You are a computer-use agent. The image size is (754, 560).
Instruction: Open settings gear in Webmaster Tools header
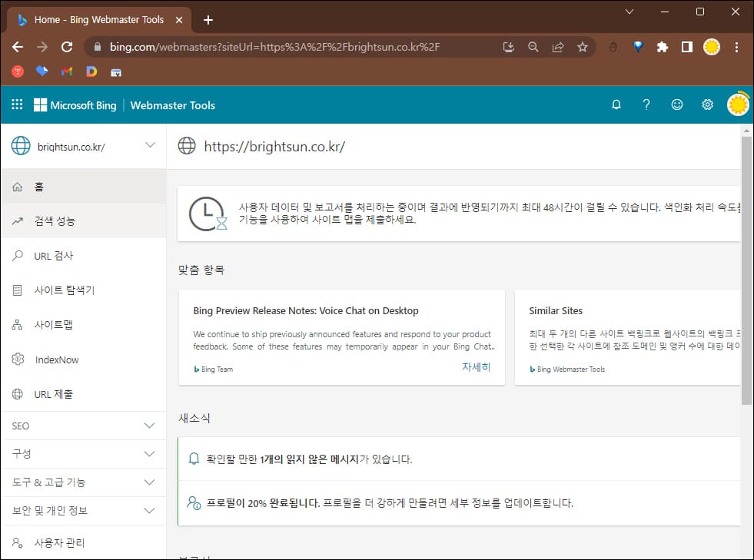point(707,104)
